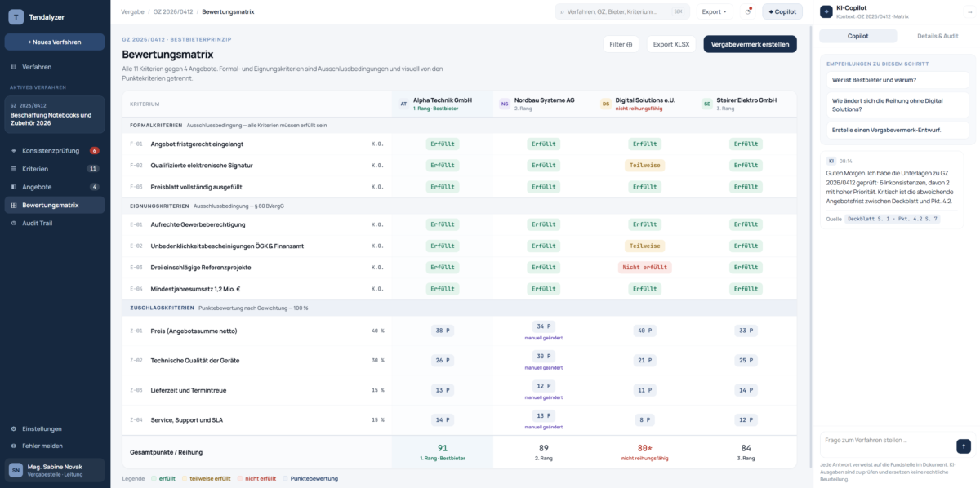Viewport: 980px width, 488px height.
Task: Open the Verfahren icon in sidebar
Action: click(14, 67)
